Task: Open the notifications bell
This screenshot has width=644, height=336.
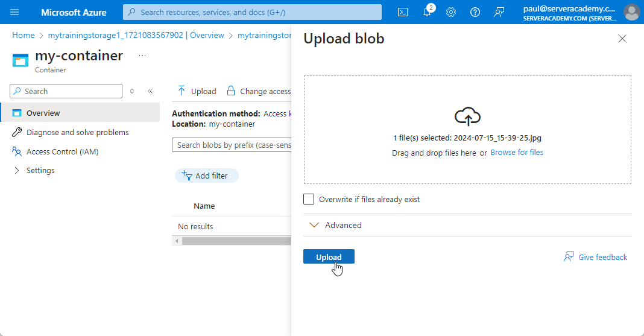Action: click(427, 12)
